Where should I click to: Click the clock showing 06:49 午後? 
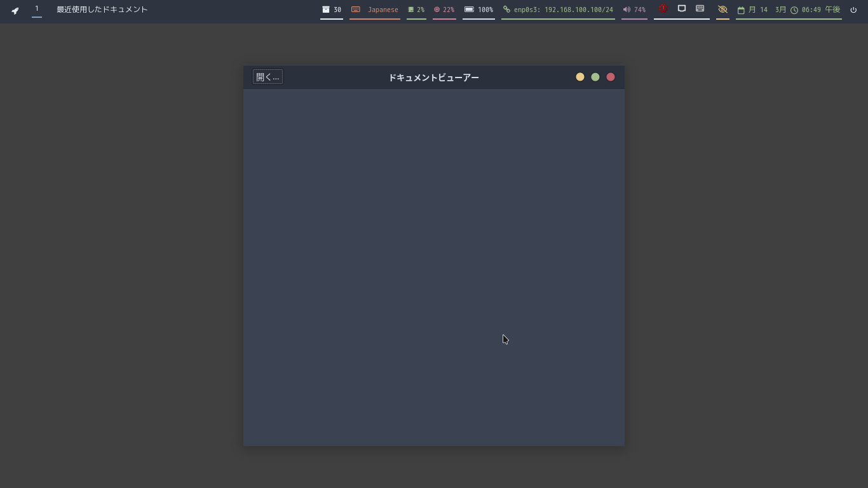(x=815, y=10)
